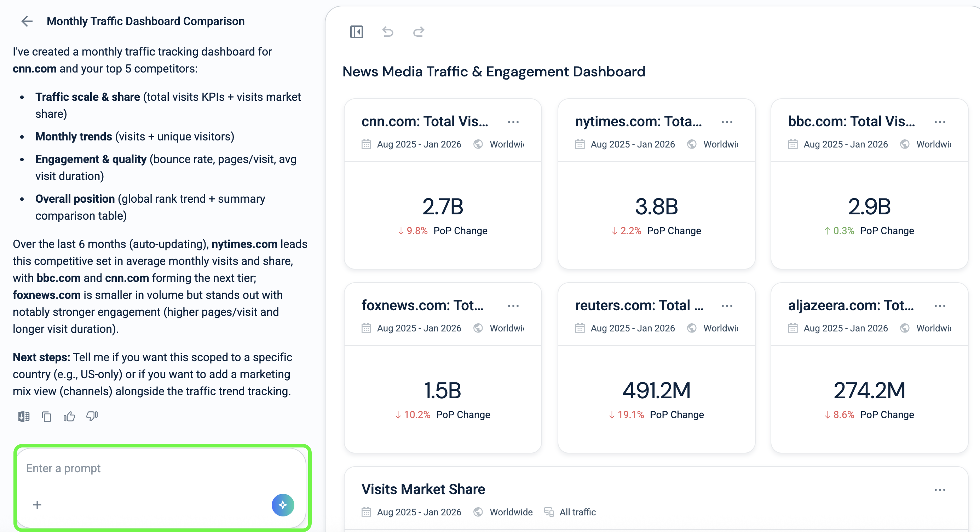Collapse the side panel with the toggle icon
This screenshot has height=532, width=980.
[x=357, y=31]
